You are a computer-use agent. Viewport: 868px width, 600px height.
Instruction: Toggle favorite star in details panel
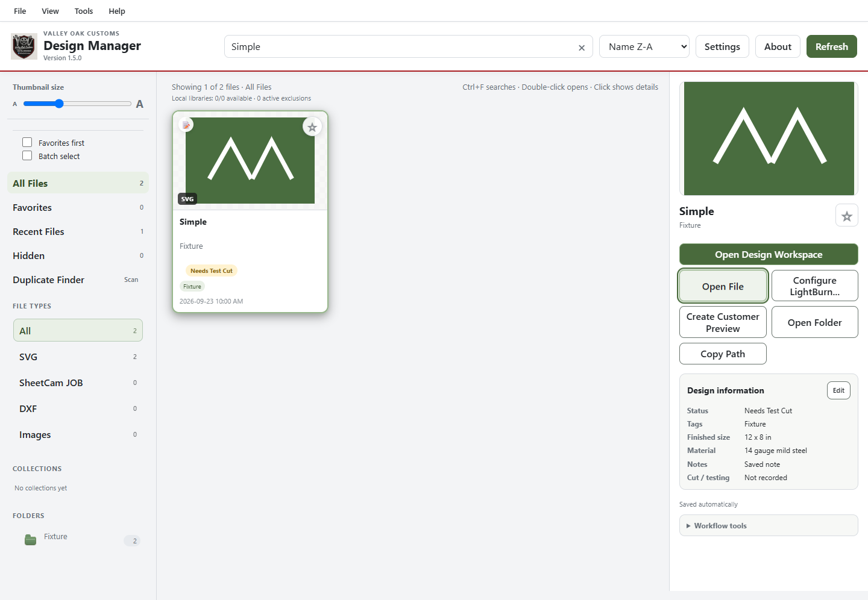pyautogui.click(x=847, y=216)
